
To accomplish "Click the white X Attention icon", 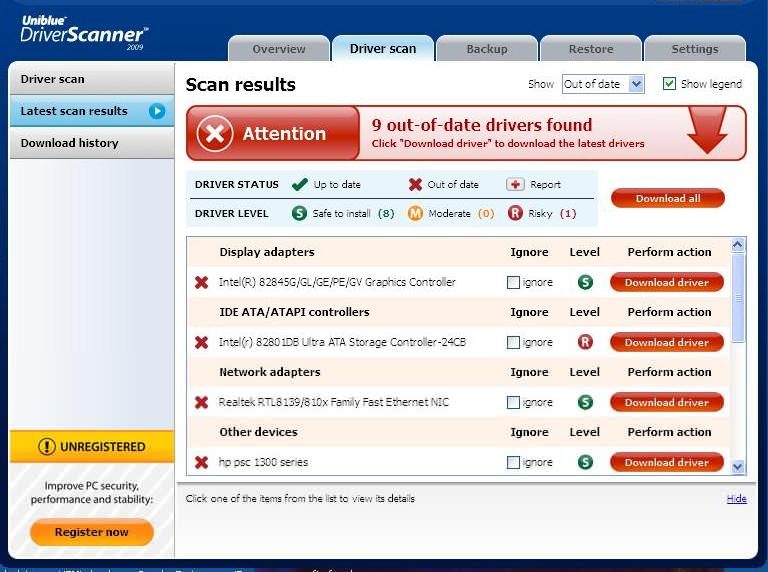I will 215,133.
